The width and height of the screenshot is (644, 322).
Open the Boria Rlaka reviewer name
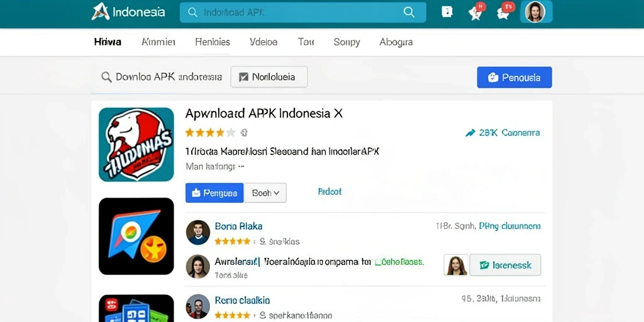point(238,226)
